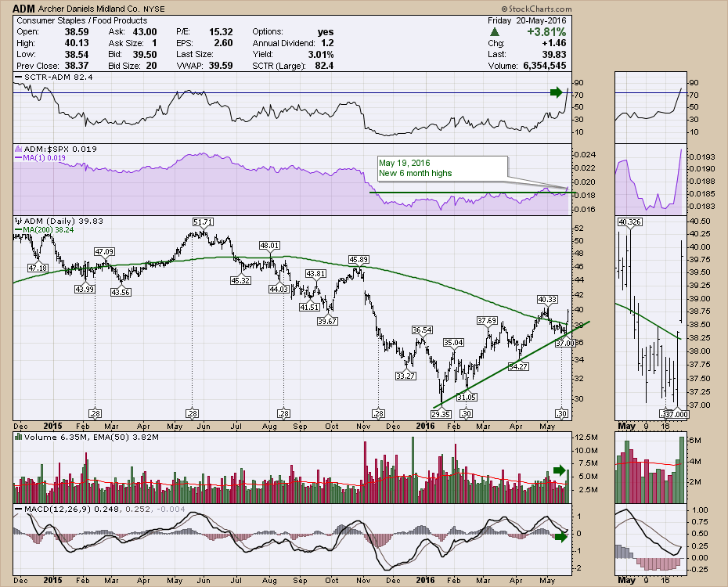Click the EPS 2.60 value
The height and width of the screenshot is (587, 728).
point(223,43)
